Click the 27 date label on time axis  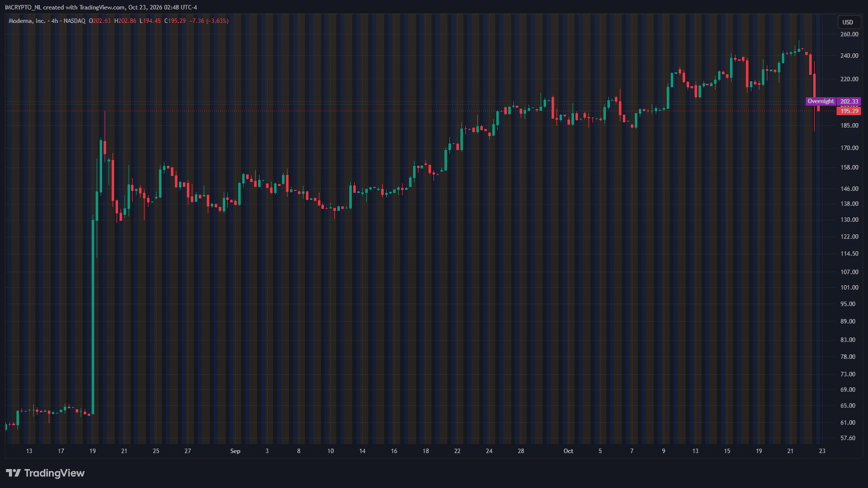187,451
